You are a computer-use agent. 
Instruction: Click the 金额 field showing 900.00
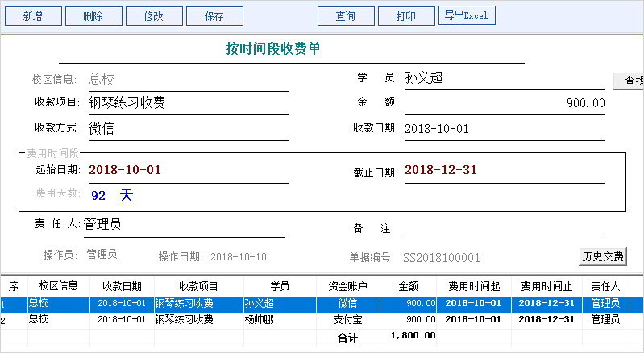coord(505,102)
